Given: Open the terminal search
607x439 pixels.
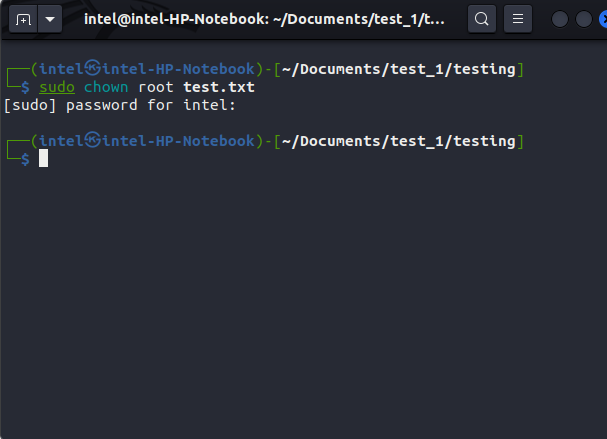Looking at the screenshot, I should pyautogui.click(x=482, y=19).
